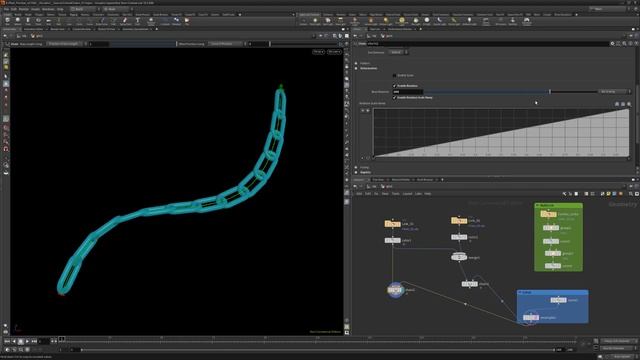Select the yellow Link_01 file node
This screenshot has height=360, width=640.
point(392,224)
